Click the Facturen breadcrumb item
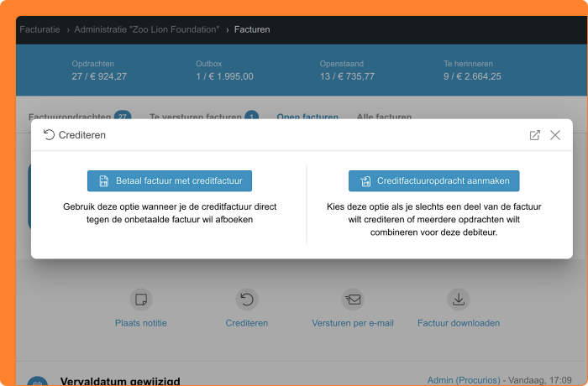The width and height of the screenshot is (588, 386). [252, 29]
